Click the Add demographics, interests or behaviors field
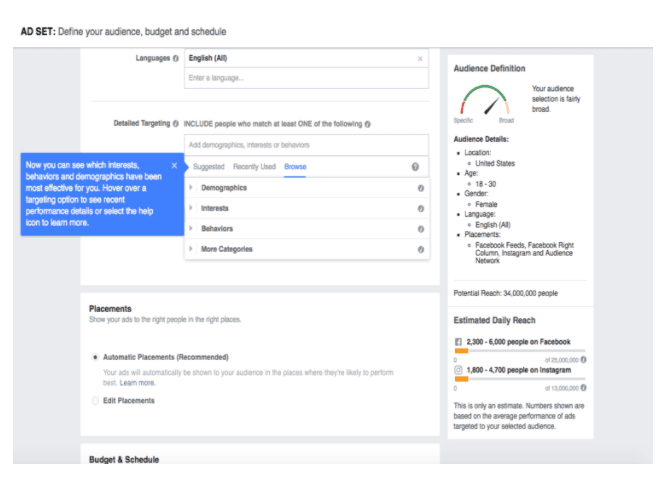 click(x=306, y=145)
